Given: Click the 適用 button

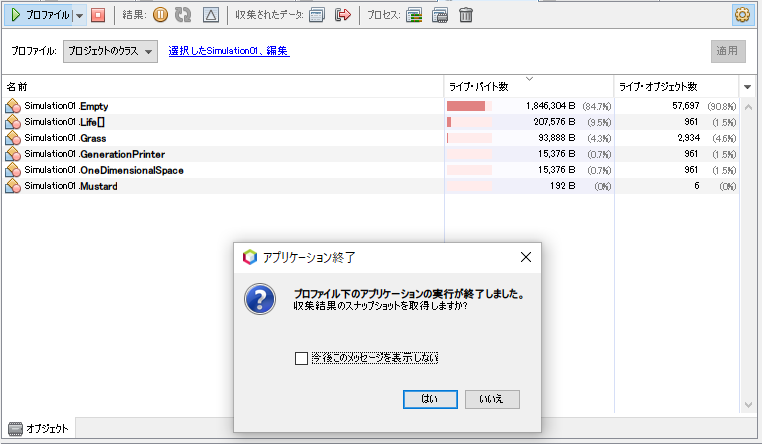Looking at the screenshot, I should (728, 51).
